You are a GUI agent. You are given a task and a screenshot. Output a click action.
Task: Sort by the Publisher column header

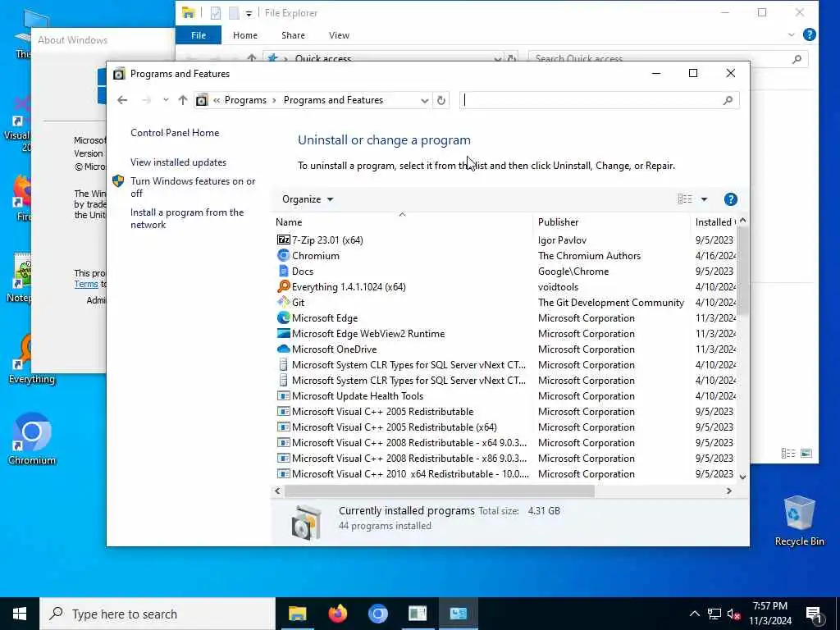click(611, 221)
